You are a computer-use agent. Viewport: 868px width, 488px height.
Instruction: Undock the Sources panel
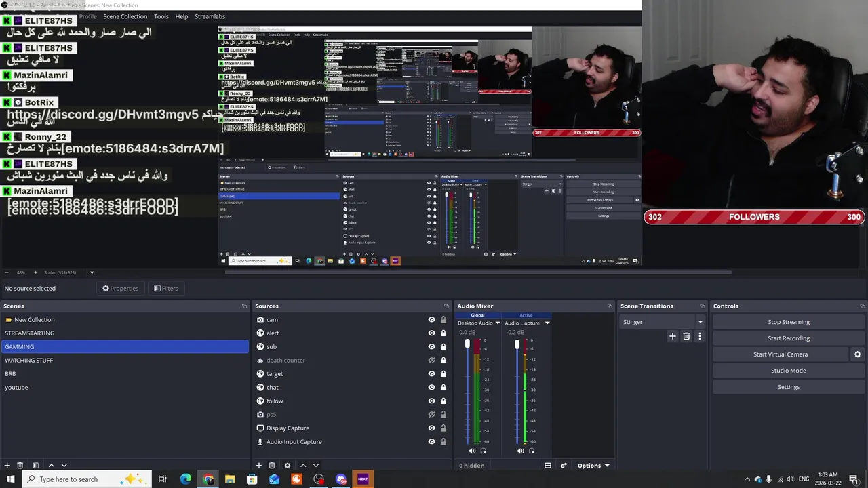tap(446, 306)
